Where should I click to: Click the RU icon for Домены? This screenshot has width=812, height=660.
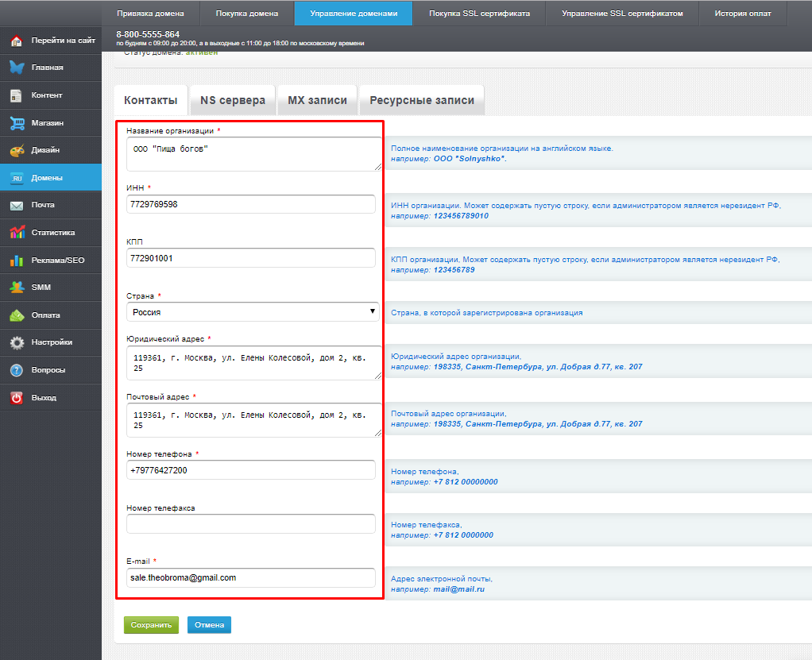tap(17, 178)
